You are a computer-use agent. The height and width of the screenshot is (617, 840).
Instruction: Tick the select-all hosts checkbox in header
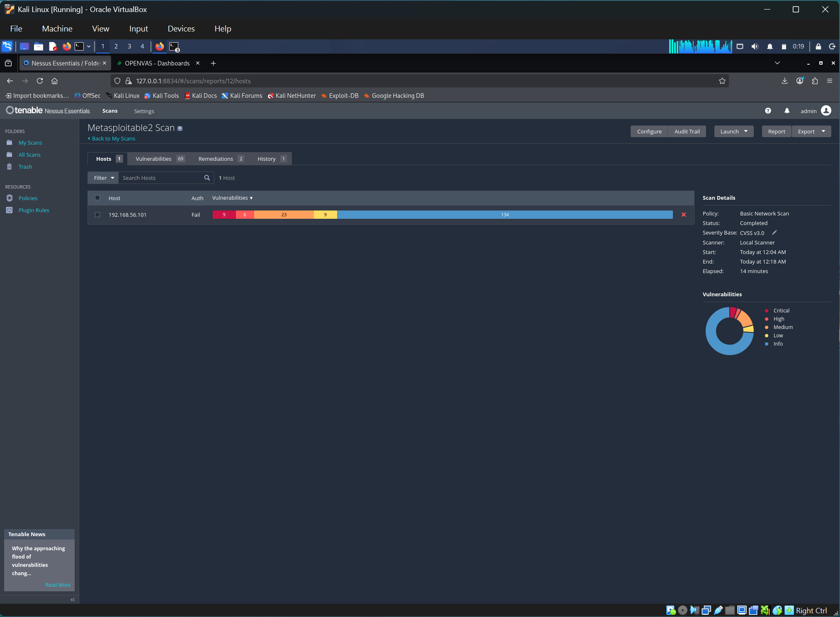pyautogui.click(x=97, y=198)
